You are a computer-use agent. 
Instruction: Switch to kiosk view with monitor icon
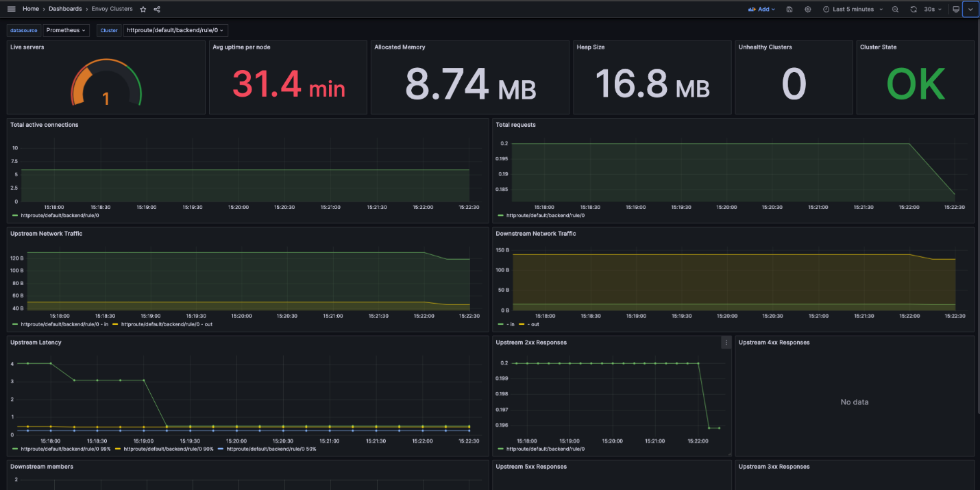coord(956,10)
